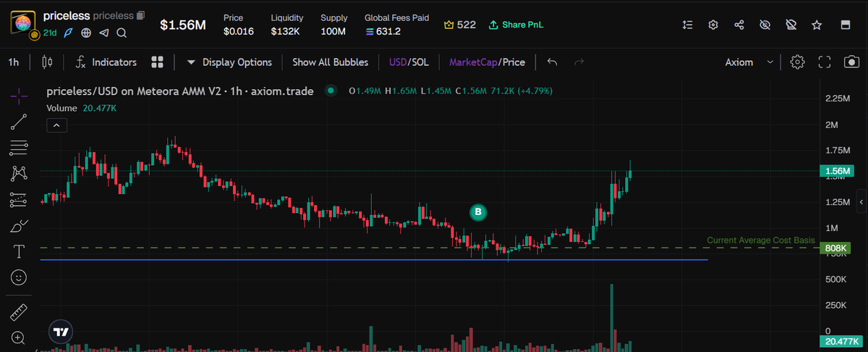Screen dimensions: 868x352
Task: Open the emoji icons tool
Action: pos(20,277)
